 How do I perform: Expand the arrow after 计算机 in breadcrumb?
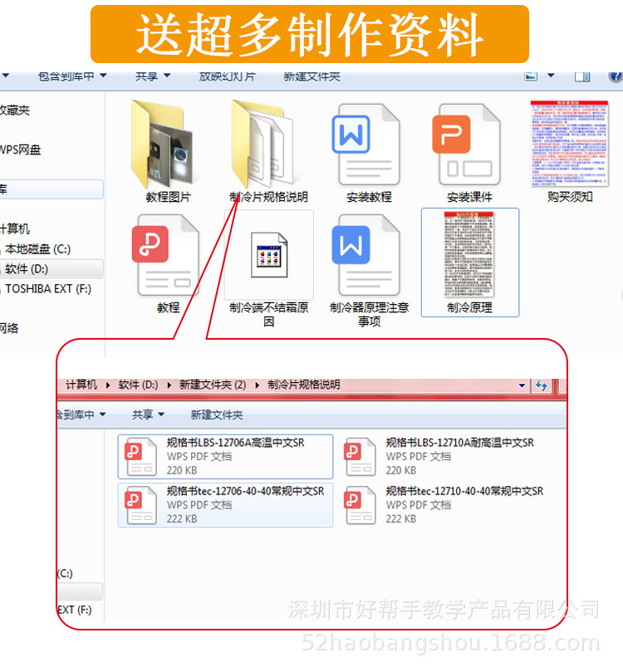click(108, 385)
